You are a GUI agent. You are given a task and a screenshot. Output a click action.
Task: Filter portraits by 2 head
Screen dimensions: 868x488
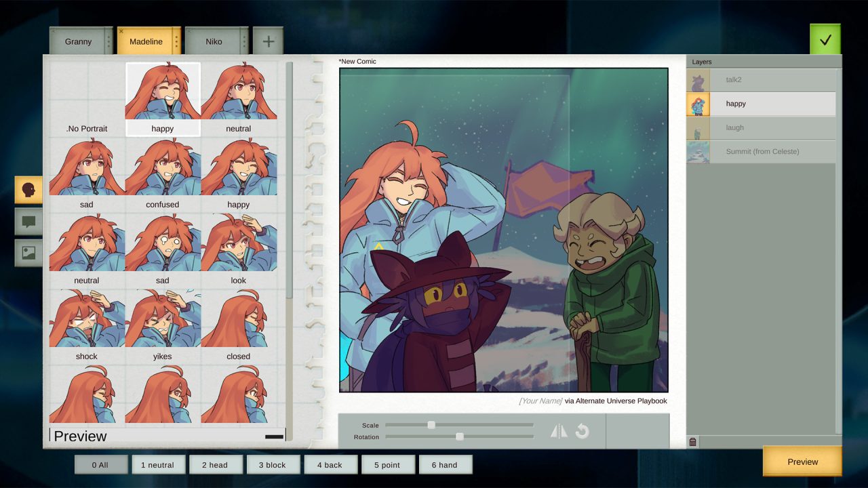click(215, 465)
